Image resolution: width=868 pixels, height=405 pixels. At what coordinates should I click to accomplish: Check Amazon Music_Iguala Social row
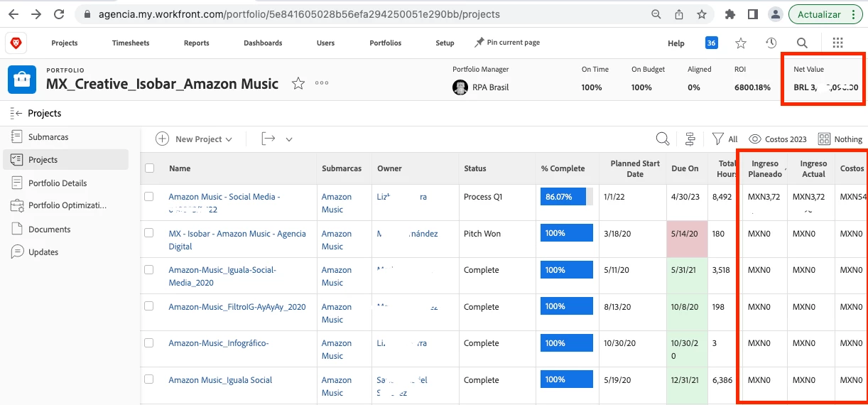tap(149, 379)
